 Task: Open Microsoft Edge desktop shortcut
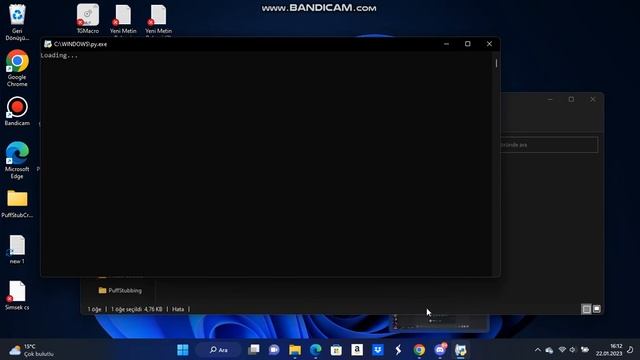[17, 160]
